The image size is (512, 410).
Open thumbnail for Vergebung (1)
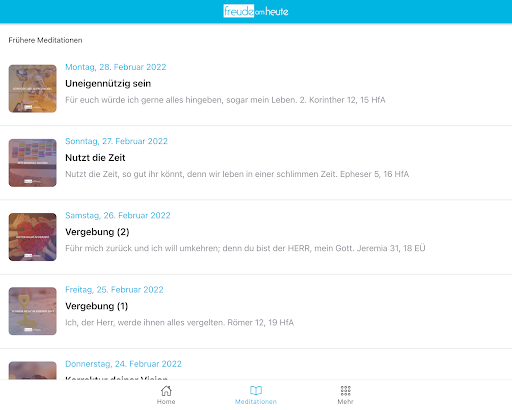pos(32,311)
